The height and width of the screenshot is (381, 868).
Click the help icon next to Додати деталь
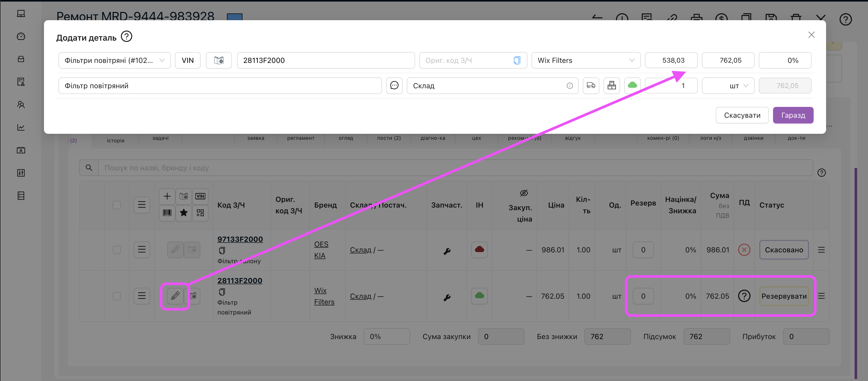click(x=126, y=36)
